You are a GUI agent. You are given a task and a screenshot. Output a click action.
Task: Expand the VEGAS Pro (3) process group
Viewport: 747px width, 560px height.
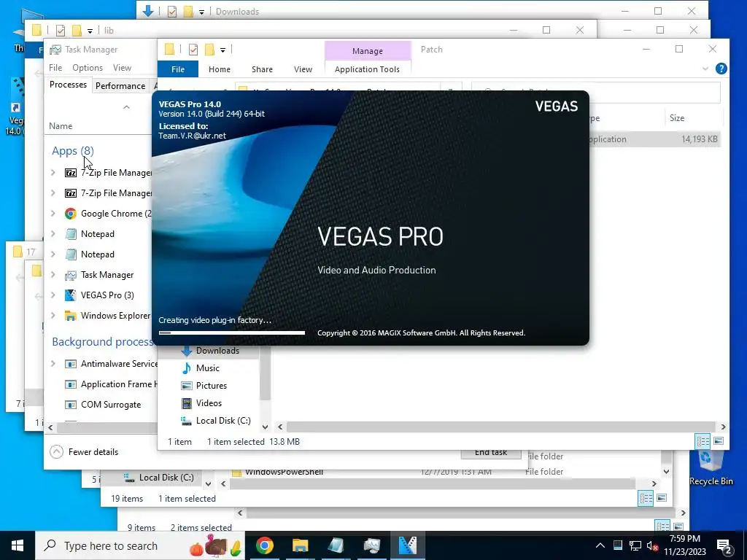53,295
